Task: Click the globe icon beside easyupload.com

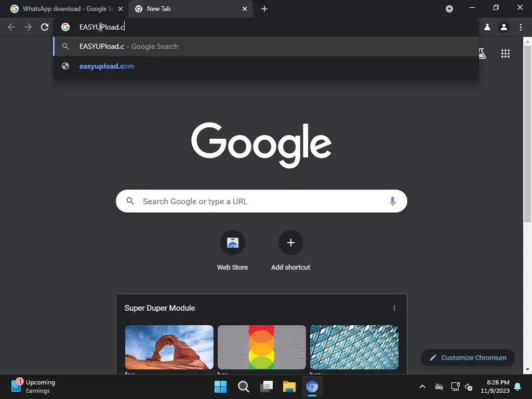Action: click(x=65, y=66)
